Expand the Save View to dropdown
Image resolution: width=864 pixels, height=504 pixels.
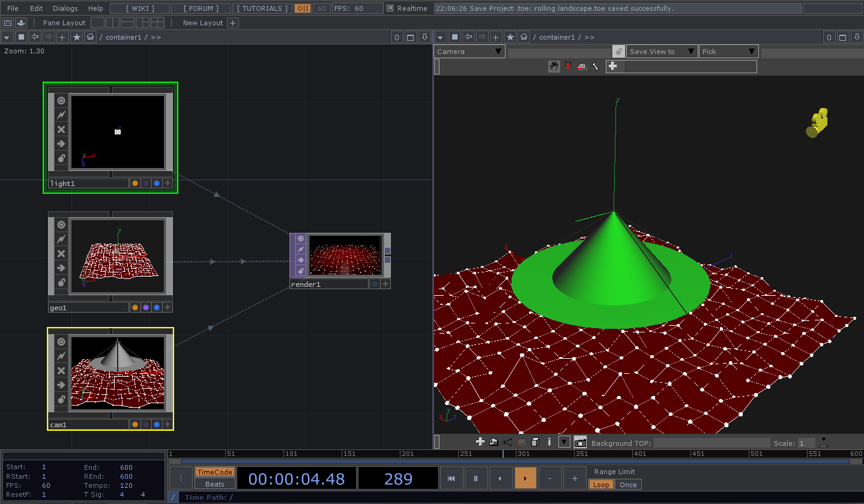click(x=662, y=52)
